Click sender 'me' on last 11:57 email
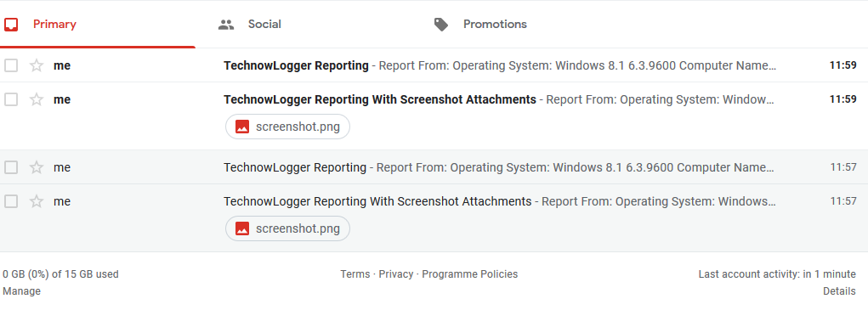 point(62,201)
